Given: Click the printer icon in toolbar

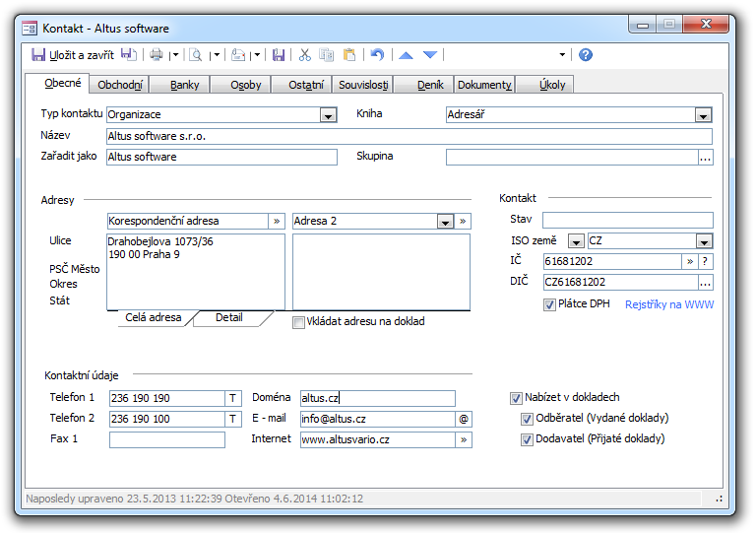Looking at the screenshot, I should pyautogui.click(x=157, y=55).
